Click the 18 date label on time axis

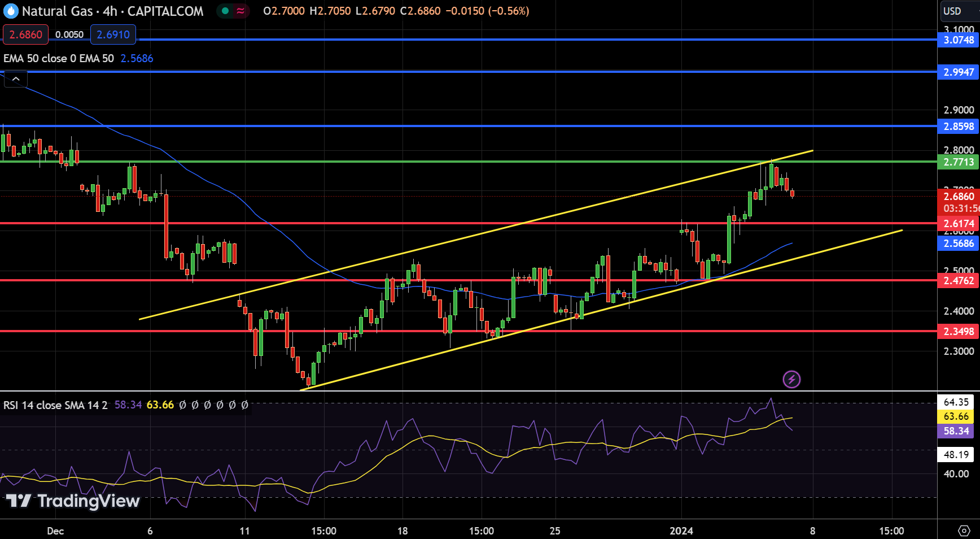[x=403, y=531]
